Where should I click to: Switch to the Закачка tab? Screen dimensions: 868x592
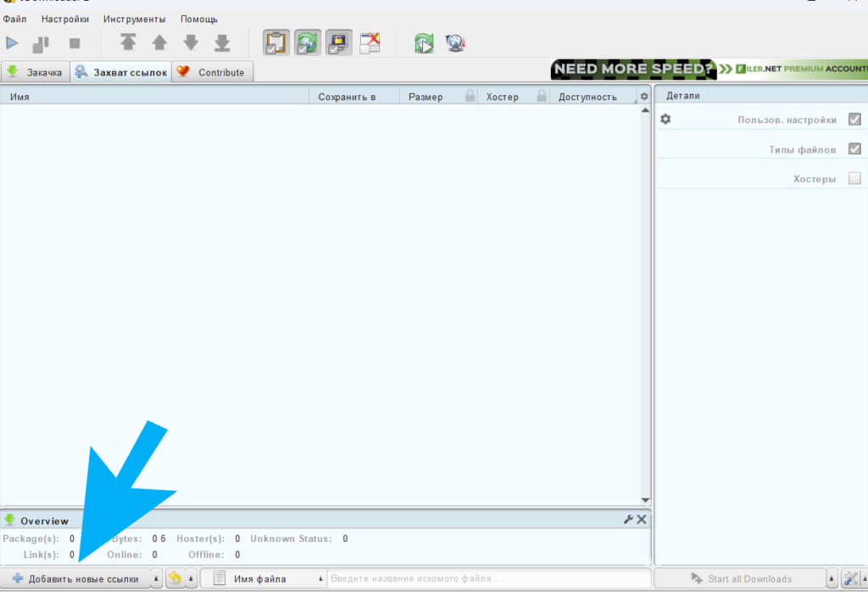tap(35, 72)
